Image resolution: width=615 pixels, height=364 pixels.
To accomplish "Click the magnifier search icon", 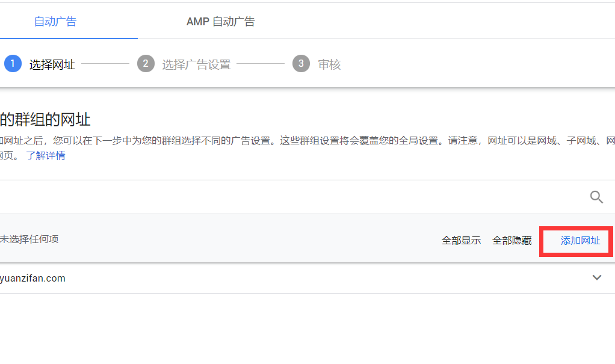I will click(x=596, y=197).
